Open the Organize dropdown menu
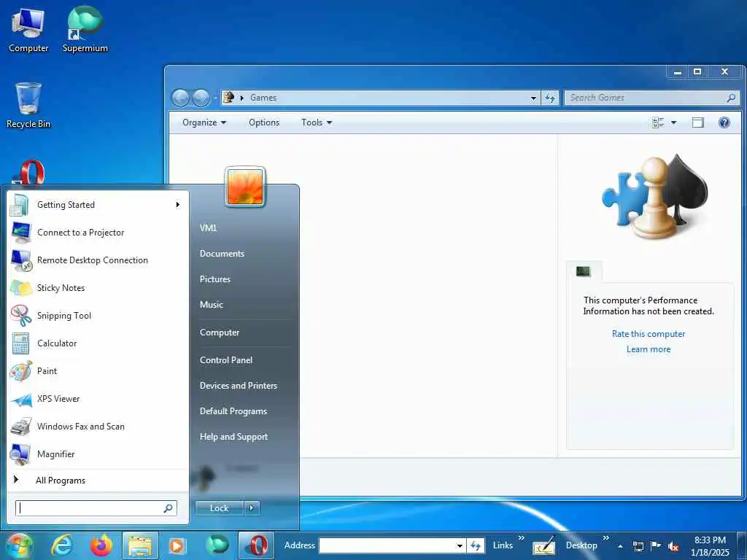 coord(204,122)
